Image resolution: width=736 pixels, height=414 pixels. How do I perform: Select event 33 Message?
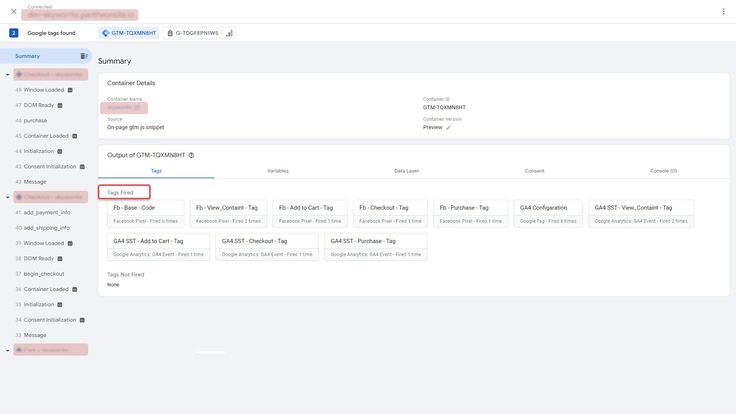[35, 335]
